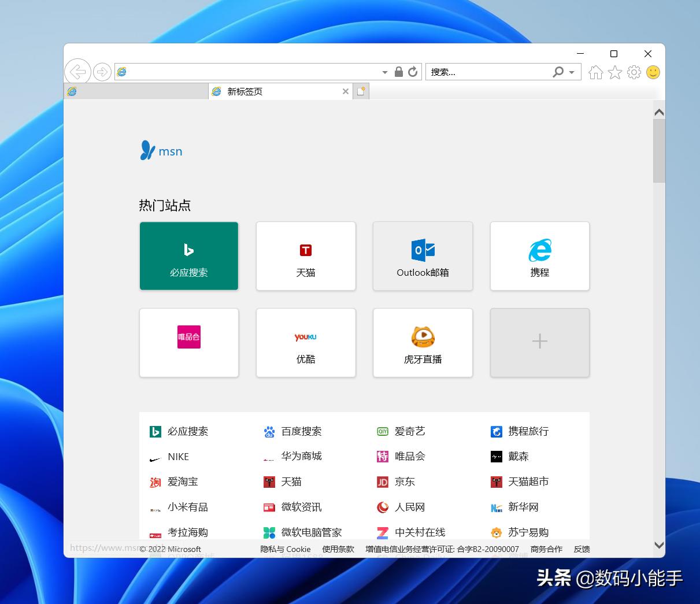Open the search box provider dropdown arrow
Screen dimensions: 700x604
[572, 72]
